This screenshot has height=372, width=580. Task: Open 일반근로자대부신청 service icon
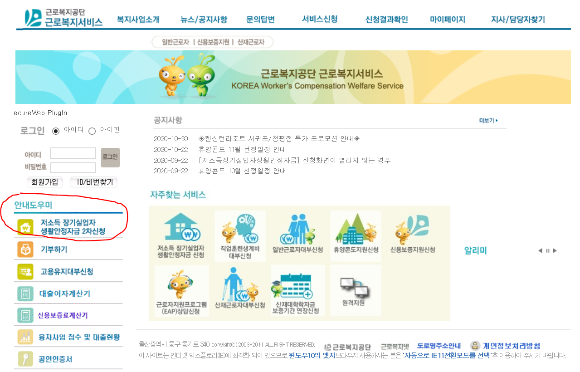[x=298, y=234]
